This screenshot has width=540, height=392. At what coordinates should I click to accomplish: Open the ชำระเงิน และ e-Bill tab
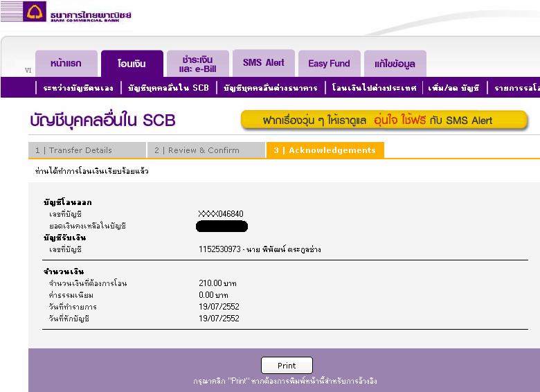198,64
